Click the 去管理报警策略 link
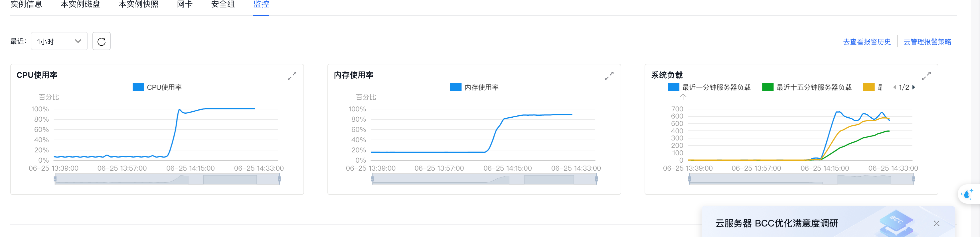This screenshot has width=980, height=237. 927,42
